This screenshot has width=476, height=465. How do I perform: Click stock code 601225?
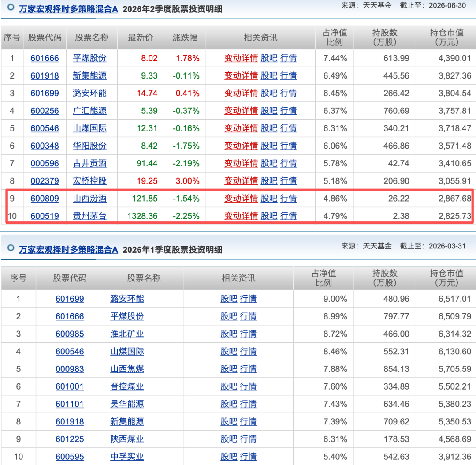click(70, 439)
